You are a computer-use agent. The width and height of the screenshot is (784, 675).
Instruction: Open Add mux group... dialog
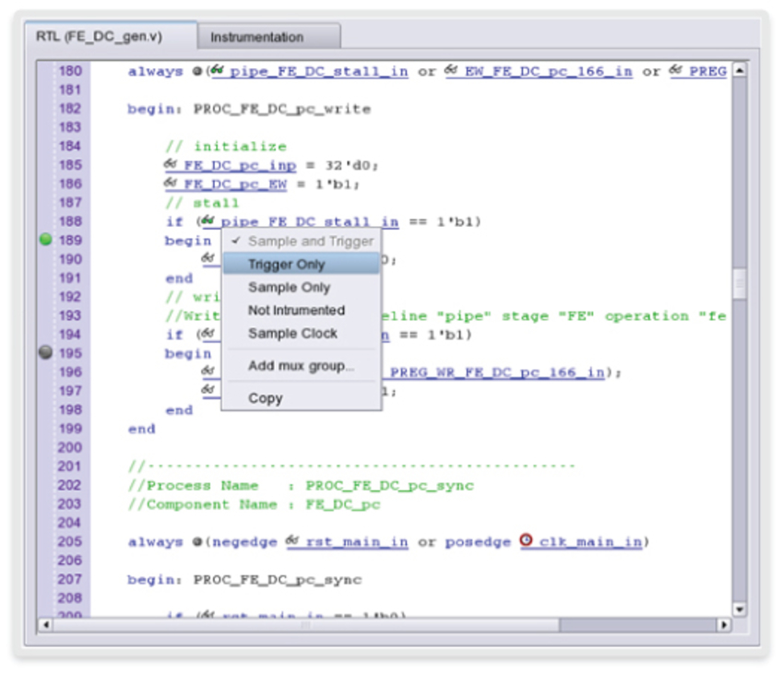pos(301,366)
